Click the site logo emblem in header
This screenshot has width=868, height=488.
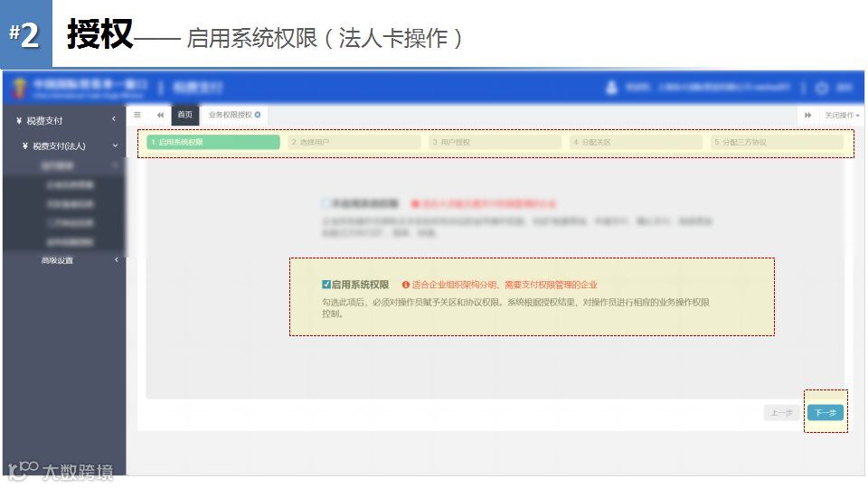pyautogui.click(x=19, y=88)
